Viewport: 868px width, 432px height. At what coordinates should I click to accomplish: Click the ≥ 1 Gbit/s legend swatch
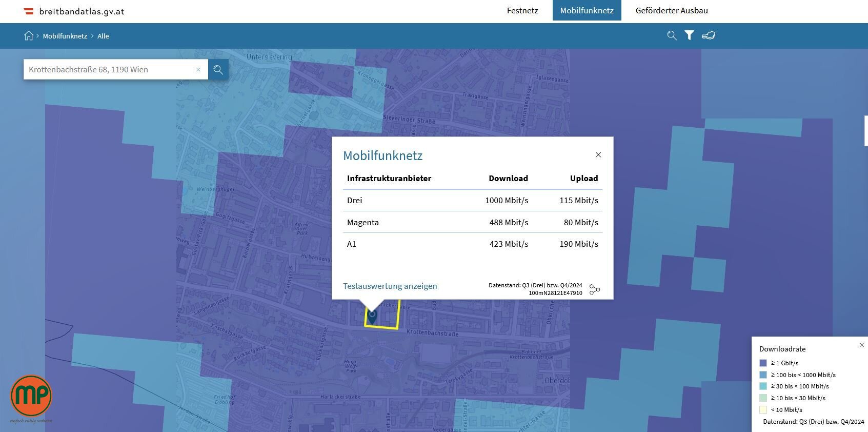763,363
